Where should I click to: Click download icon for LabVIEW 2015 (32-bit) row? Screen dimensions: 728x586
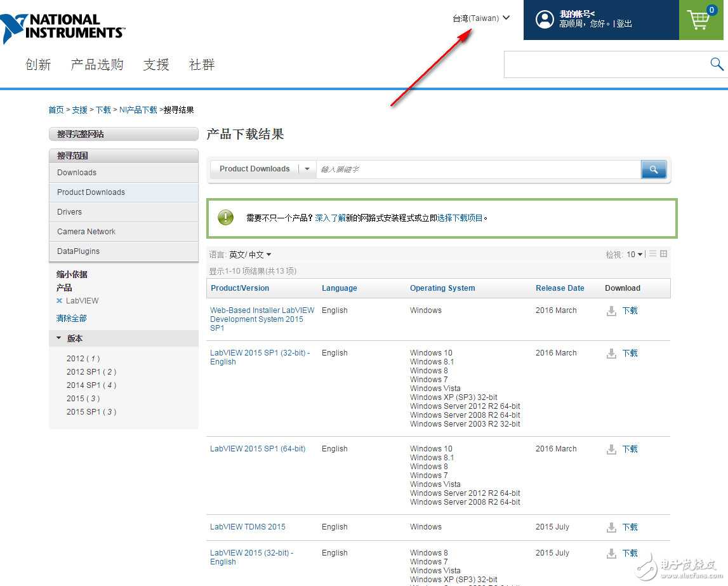point(611,554)
